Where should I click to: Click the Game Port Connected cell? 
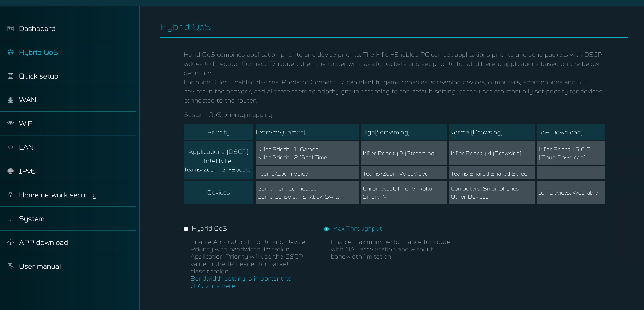[307, 193]
